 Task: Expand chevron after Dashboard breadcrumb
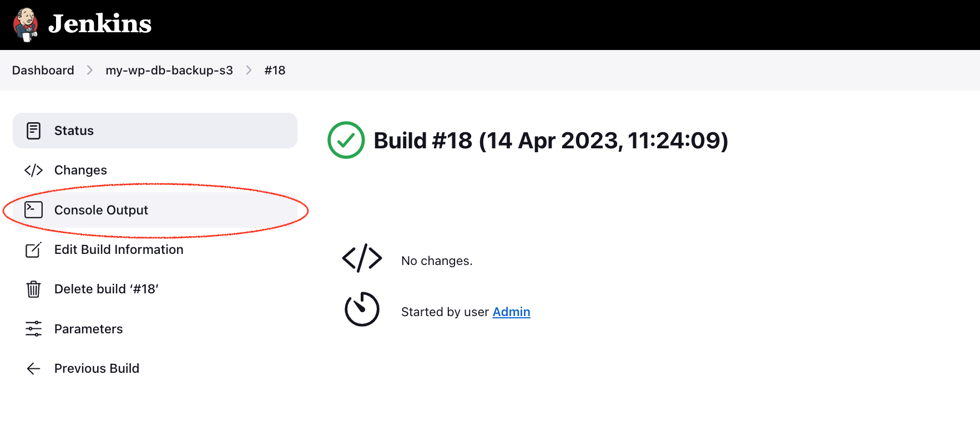[x=89, y=70]
